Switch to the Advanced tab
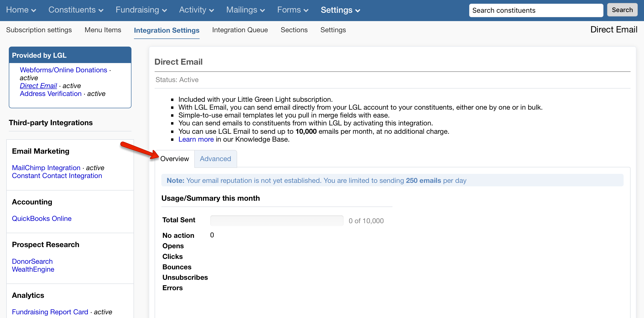The width and height of the screenshot is (644, 318). pos(215,159)
